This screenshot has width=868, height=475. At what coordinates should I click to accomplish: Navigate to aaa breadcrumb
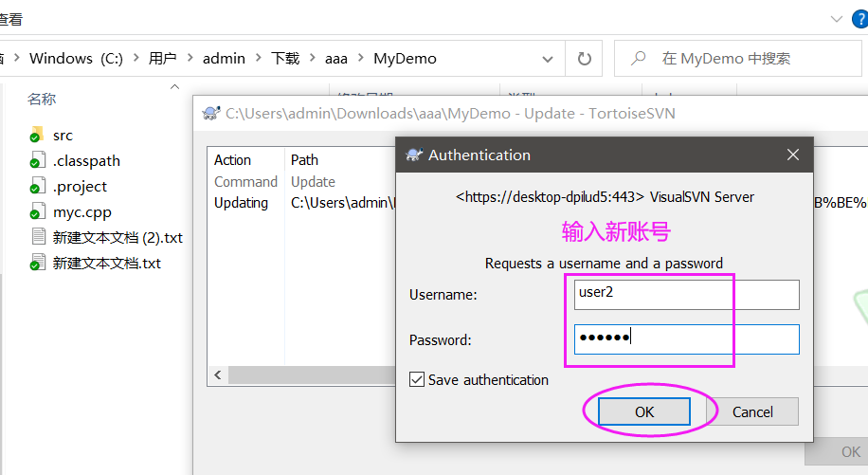pos(336,59)
